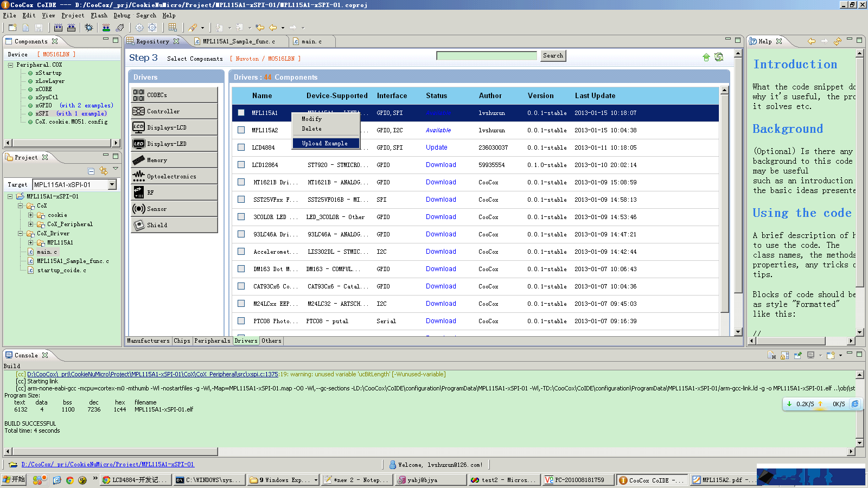Click the Available link for MPL115A2
The height and width of the screenshot is (488, 868).
pos(438,130)
